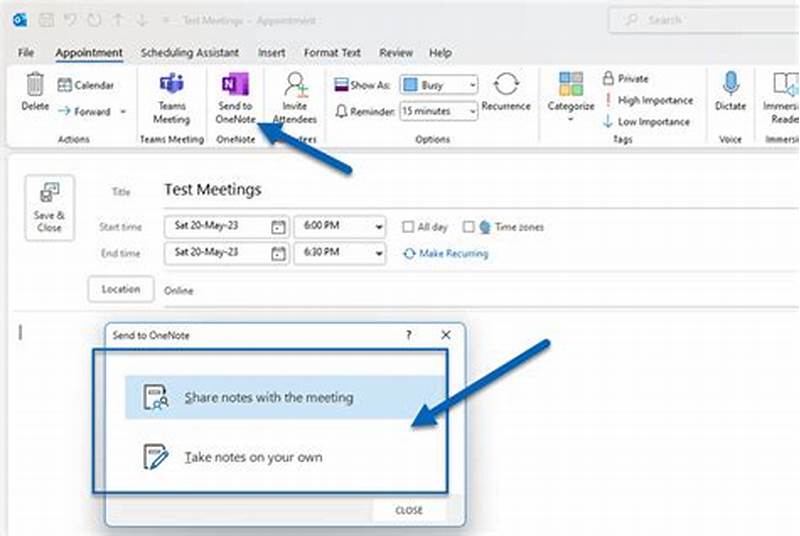Enable the Time zones checkbox
This screenshot has height=536, width=800.
click(468, 227)
